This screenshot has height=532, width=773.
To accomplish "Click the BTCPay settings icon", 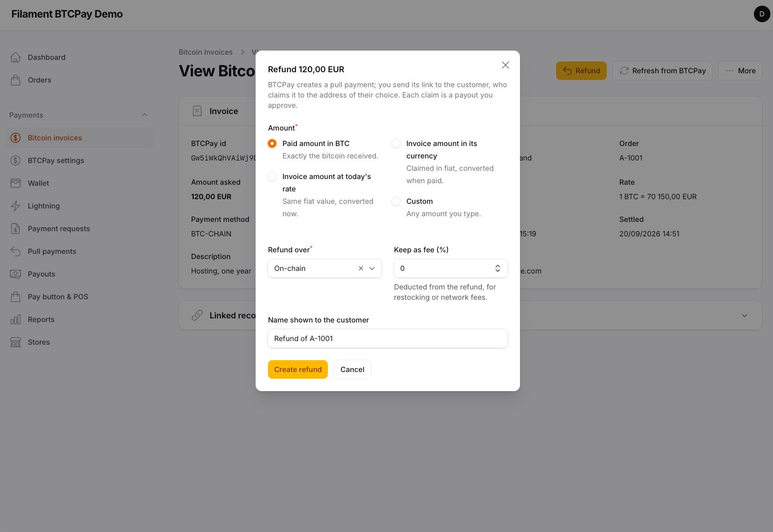I will click(x=15, y=160).
